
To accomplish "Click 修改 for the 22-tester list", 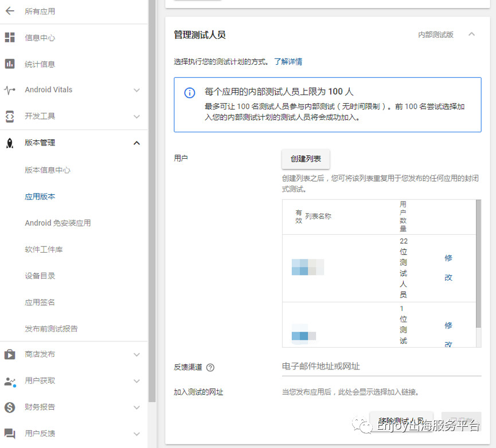I will (x=448, y=268).
